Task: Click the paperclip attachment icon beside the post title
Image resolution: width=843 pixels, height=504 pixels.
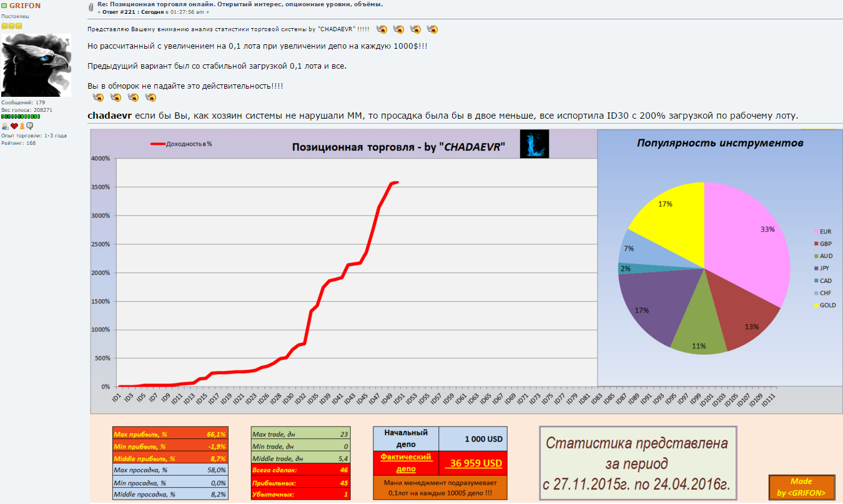Action: [92, 7]
